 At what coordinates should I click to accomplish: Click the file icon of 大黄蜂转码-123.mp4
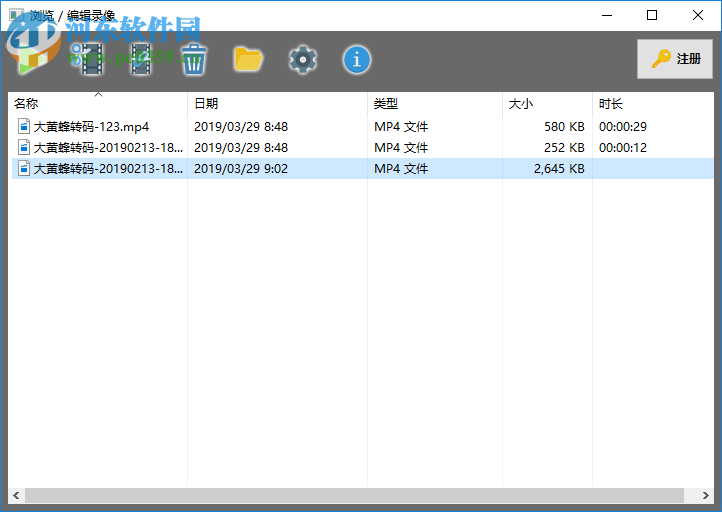point(24,126)
